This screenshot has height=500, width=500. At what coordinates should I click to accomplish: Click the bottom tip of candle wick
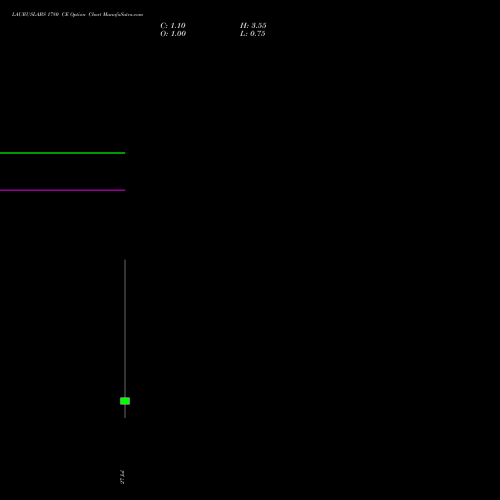(125, 418)
